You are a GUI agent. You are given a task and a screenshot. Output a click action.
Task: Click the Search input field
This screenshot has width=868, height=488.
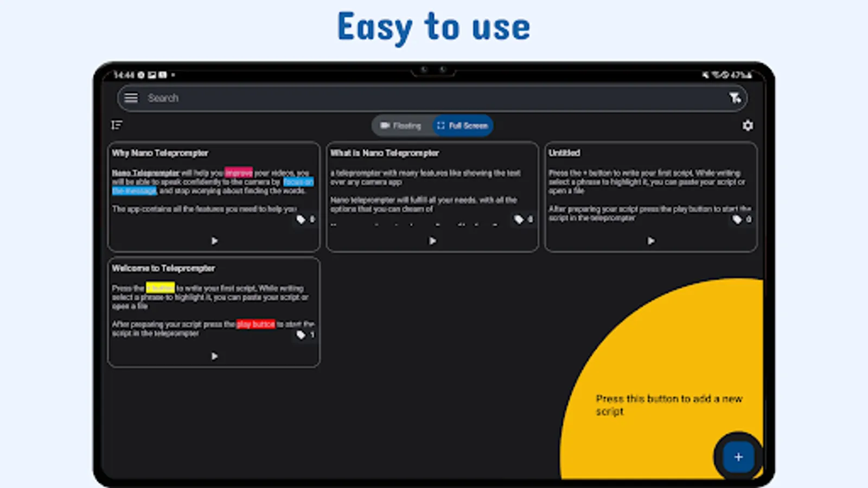(432, 98)
